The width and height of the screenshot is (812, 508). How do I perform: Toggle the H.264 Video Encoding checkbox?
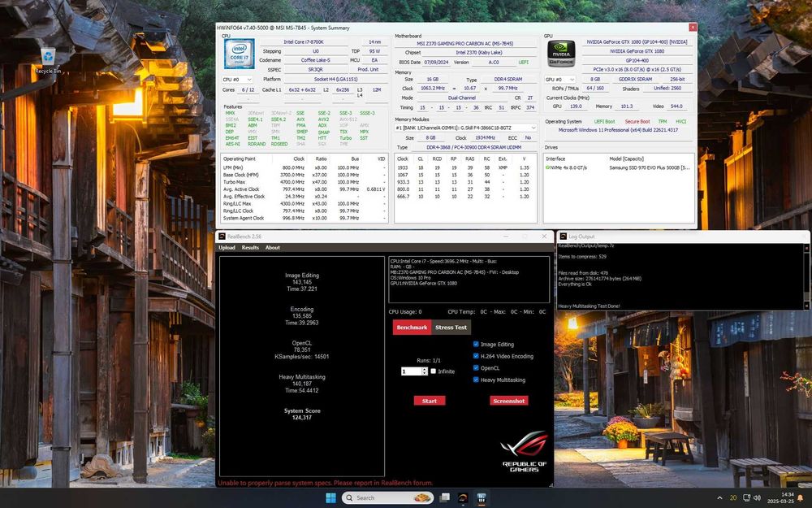pos(476,356)
